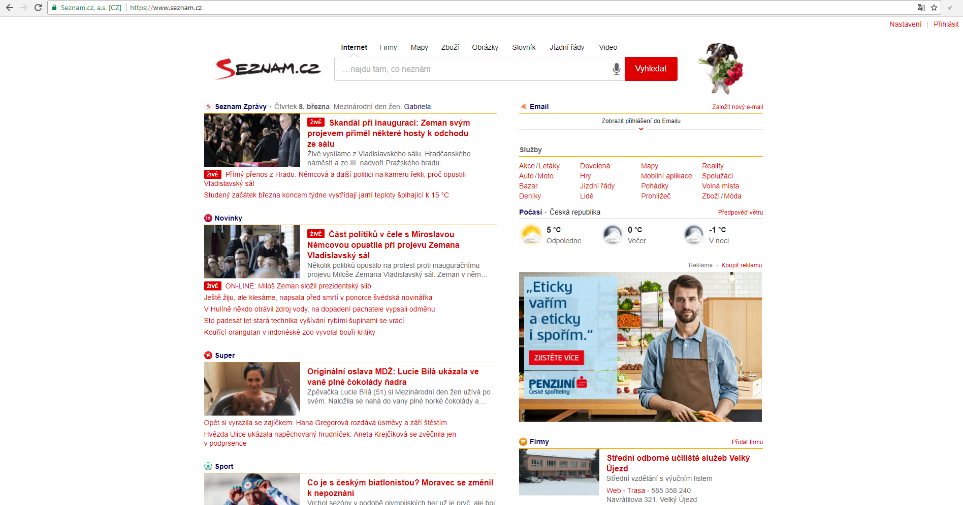
Task: Click the Seznam.cz logo
Action: [268, 68]
